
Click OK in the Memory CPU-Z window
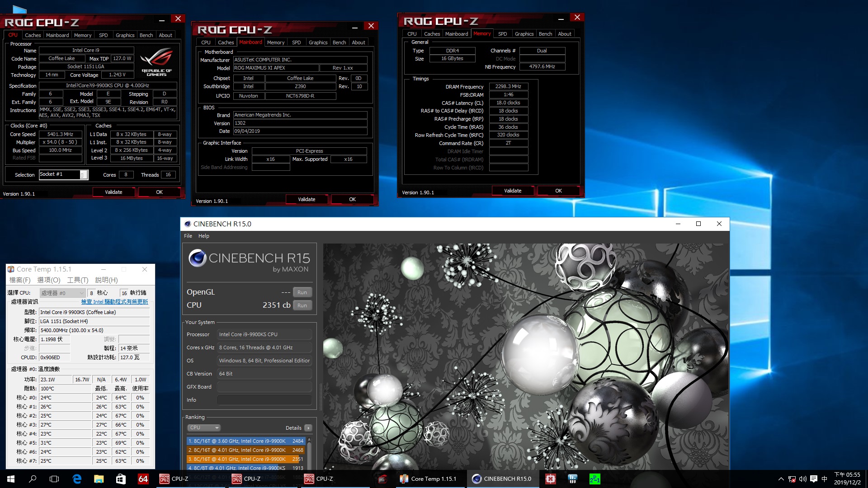click(558, 191)
